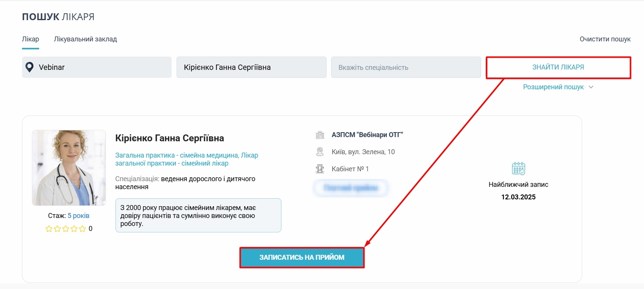Click the doctor name field Кірієнко Ганна Сергіївна

coord(251,67)
